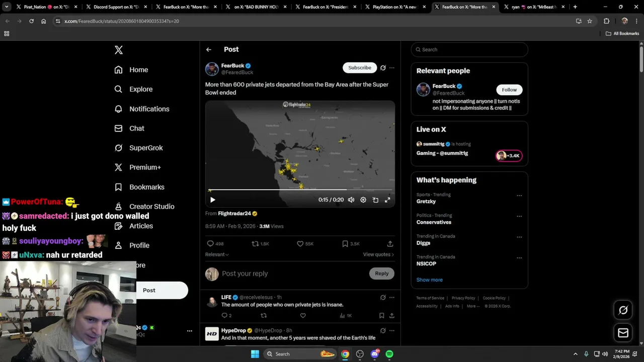This screenshot has width=644, height=362.
Task: Click the back arrow beside Post
Action: (209, 49)
